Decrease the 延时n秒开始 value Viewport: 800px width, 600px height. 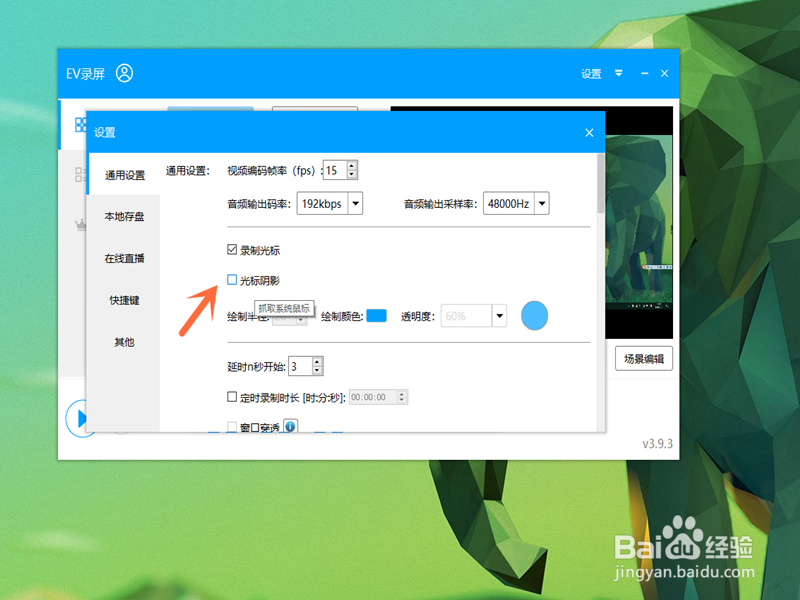pos(317,370)
